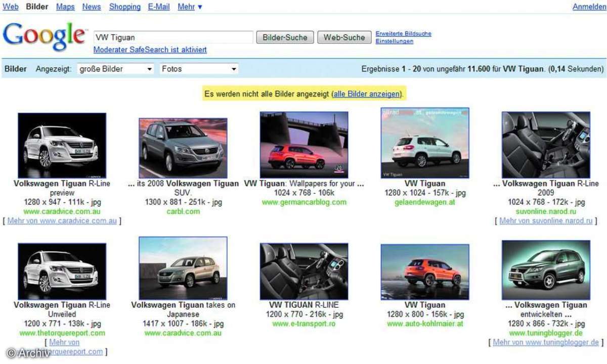Click the Web-Suche button
607x364 pixels.
point(344,37)
